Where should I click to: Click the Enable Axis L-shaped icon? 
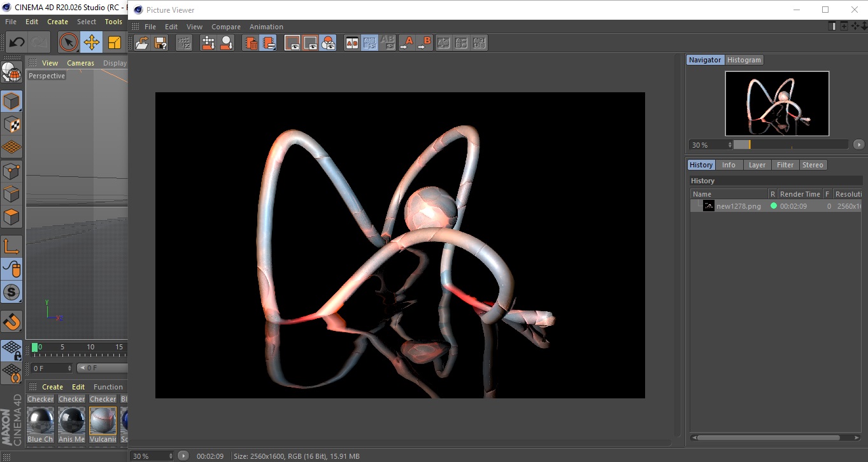click(11, 246)
